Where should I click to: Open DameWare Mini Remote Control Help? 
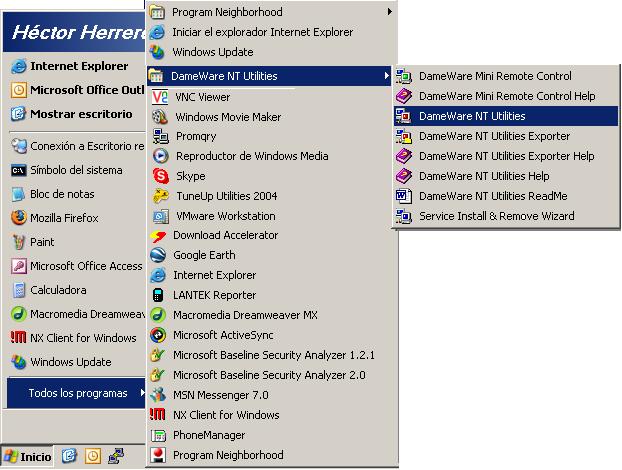coord(506,96)
